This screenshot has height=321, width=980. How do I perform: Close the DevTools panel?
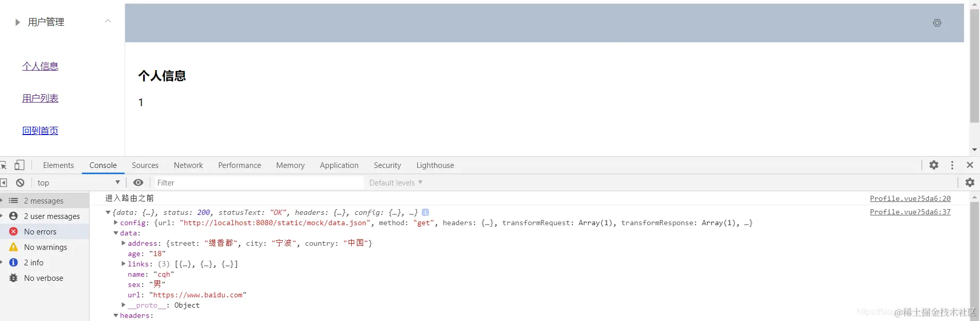pyautogui.click(x=970, y=165)
